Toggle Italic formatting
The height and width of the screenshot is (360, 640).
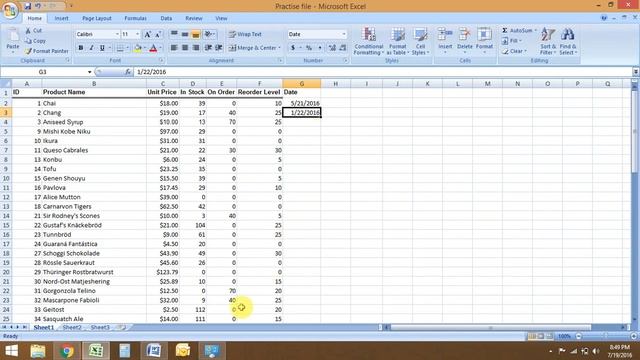[91, 48]
